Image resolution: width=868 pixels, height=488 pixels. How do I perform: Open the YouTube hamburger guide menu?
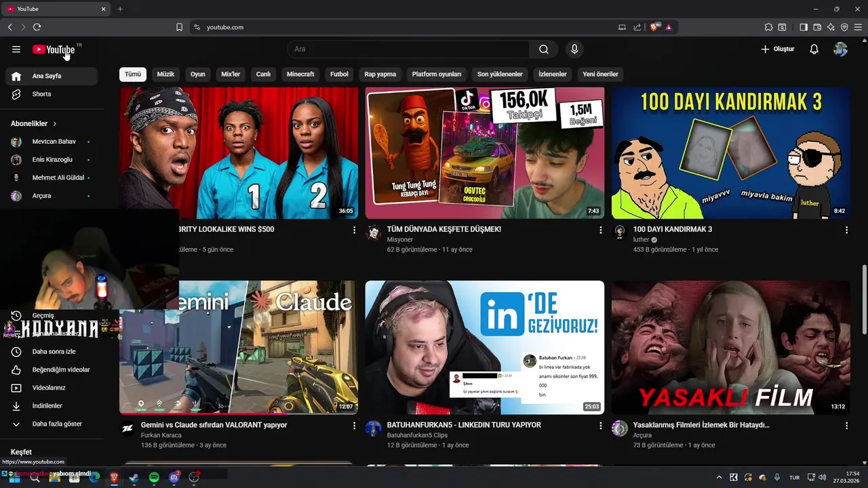coord(16,49)
